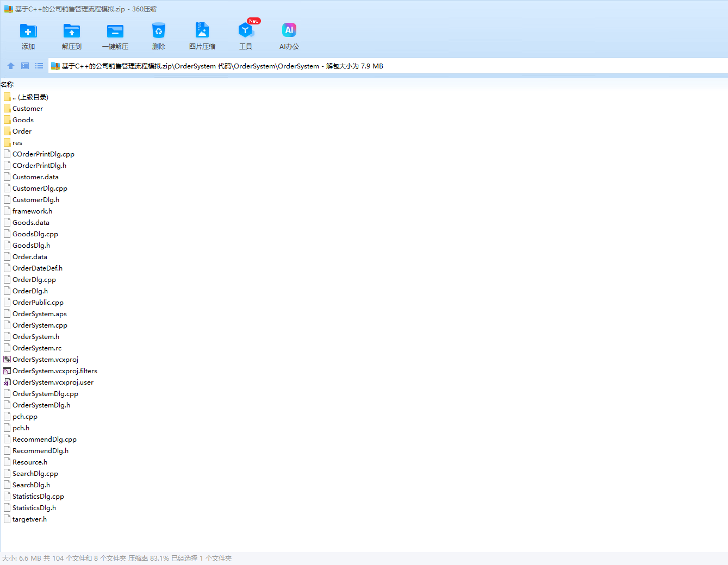This screenshot has height=565, width=728.
Task: Select file OrderDlg.h
Action: pos(26,291)
